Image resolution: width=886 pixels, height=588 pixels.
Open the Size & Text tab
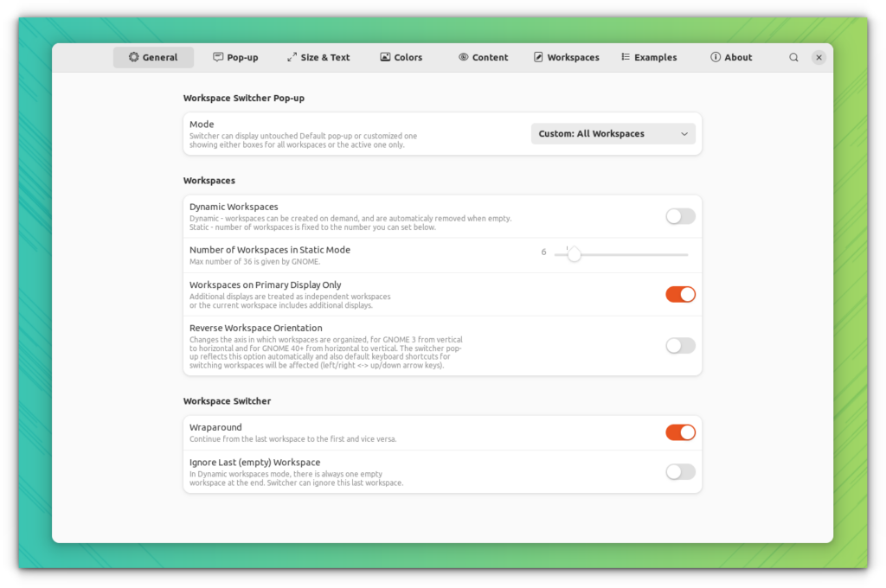(x=318, y=58)
